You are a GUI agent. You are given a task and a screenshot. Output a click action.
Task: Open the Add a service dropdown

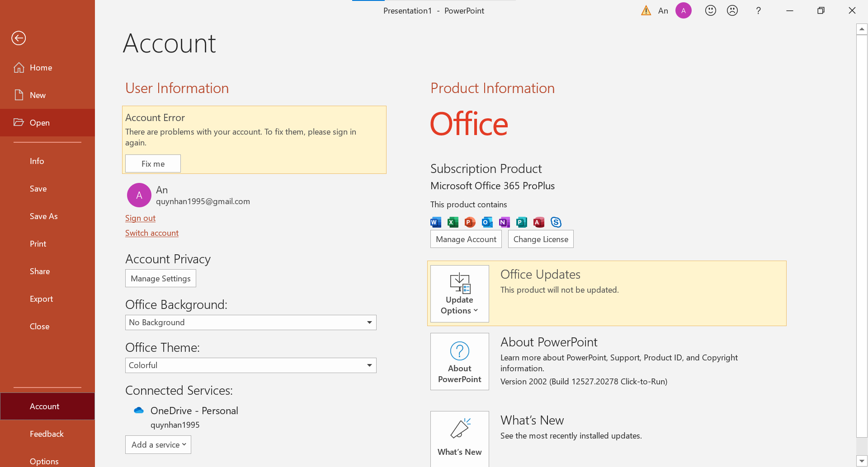click(158, 444)
